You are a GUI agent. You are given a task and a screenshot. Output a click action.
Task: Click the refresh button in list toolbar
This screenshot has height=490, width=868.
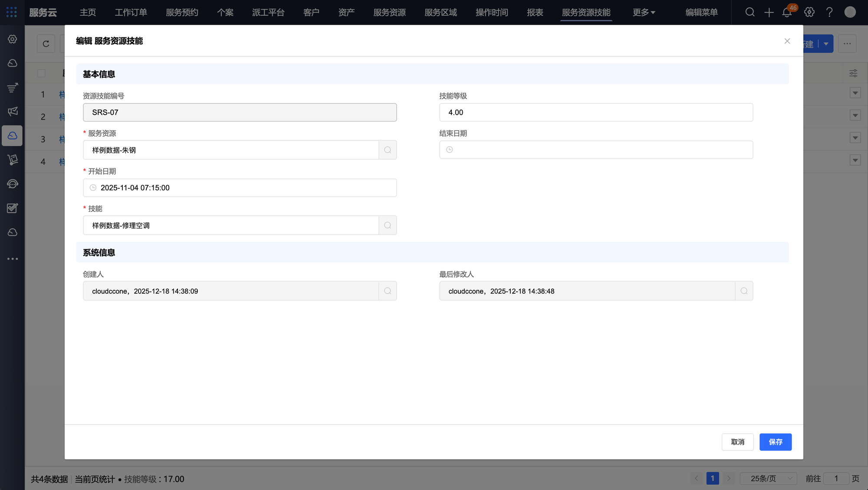pos(46,44)
